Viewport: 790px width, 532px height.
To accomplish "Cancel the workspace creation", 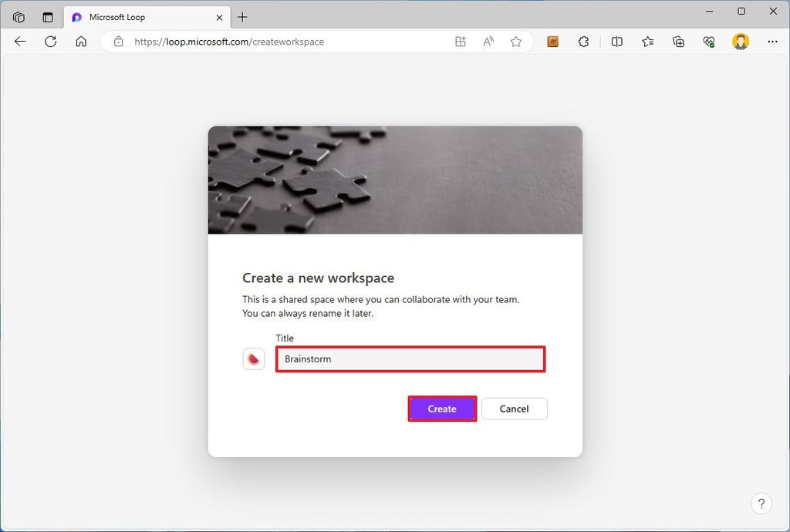I will [x=514, y=409].
